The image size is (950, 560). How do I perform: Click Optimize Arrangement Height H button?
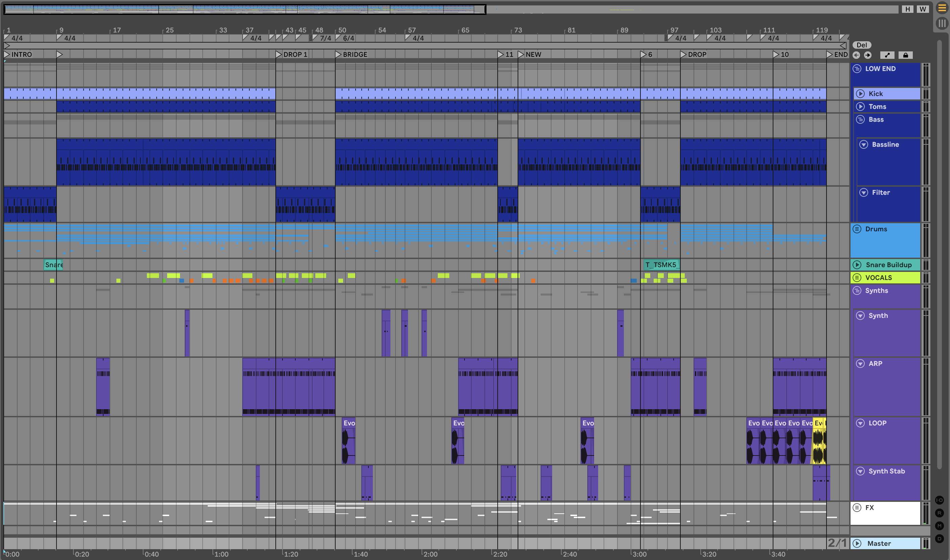(x=907, y=9)
